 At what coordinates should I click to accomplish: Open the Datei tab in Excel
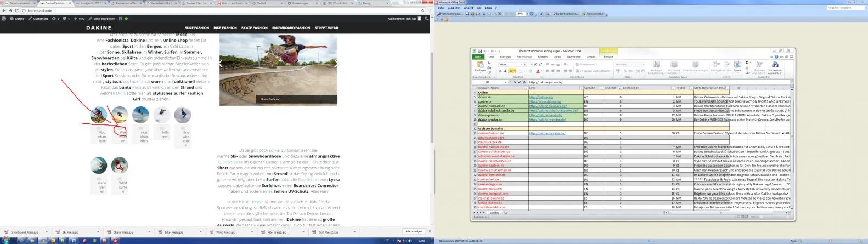click(x=478, y=57)
